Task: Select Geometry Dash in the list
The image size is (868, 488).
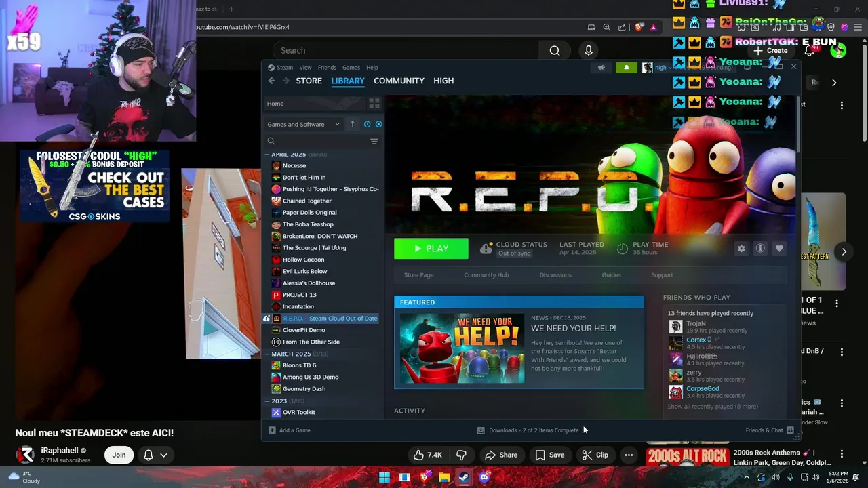Action: coord(304,389)
